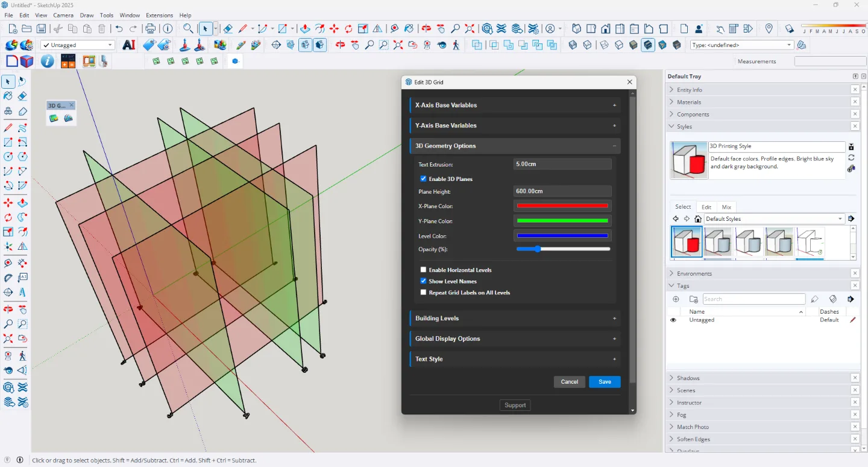
Task: Expand the Global Display Options section
Action: pos(515,338)
